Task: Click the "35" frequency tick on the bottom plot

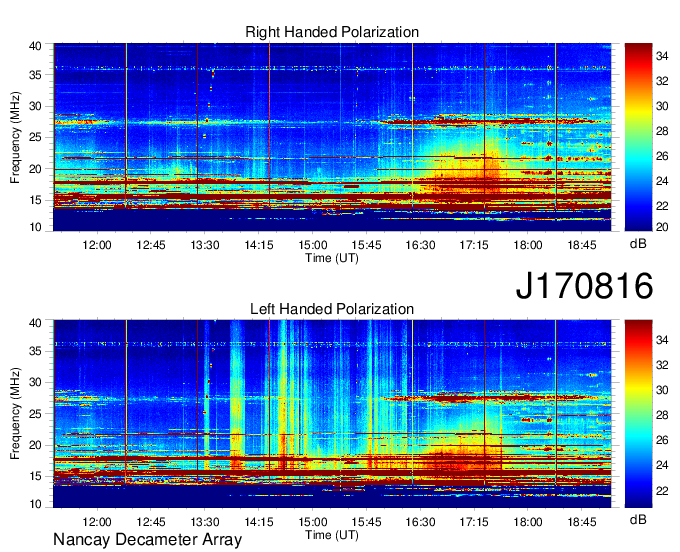Action: [35, 351]
